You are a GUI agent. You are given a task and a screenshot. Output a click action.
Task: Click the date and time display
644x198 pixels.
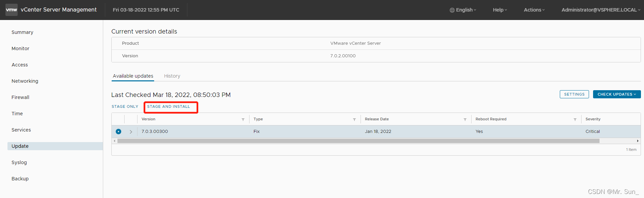click(x=146, y=10)
